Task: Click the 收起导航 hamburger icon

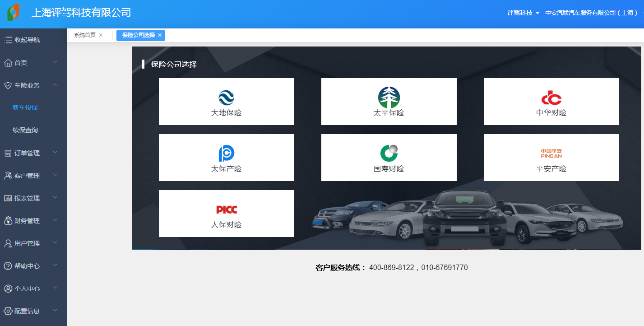Action: point(8,40)
